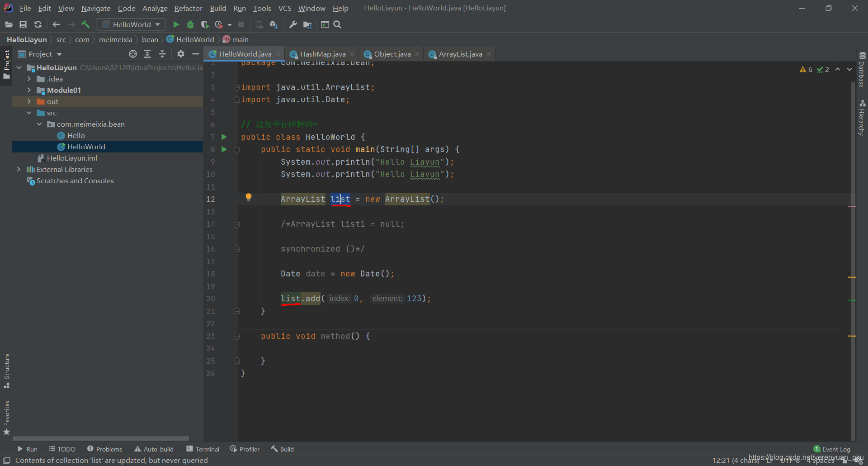This screenshot has height=466, width=868.
Task: Open the Problems tool window
Action: tap(104, 449)
